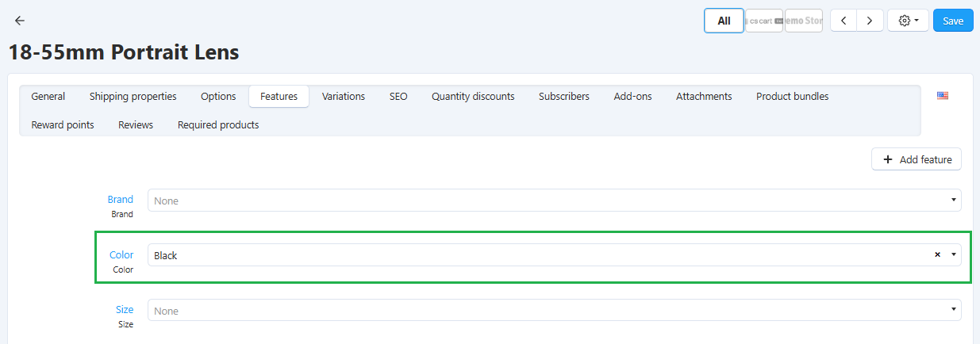
Task: Select the Demo Store storefront button
Action: (804, 21)
